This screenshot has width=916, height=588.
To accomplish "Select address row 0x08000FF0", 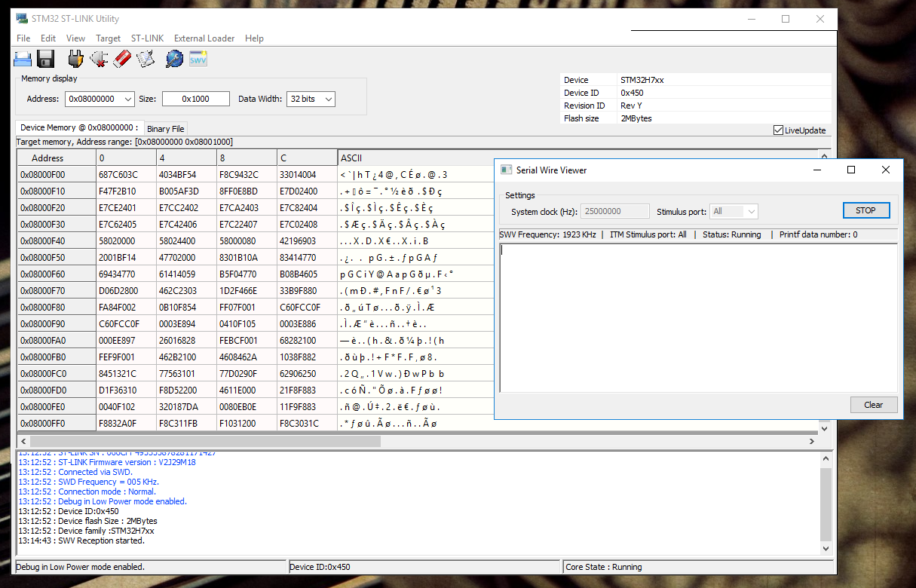I will [57, 424].
